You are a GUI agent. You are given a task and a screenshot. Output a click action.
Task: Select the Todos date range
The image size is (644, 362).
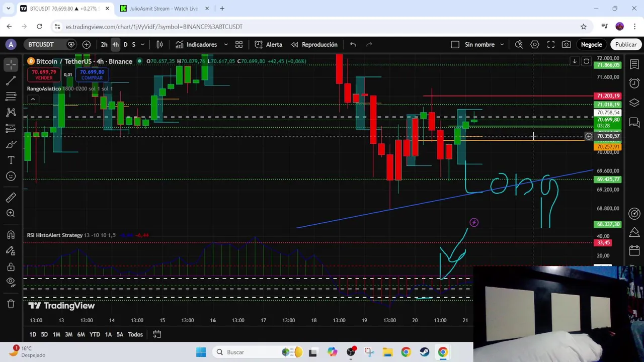pyautogui.click(x=135, y=334)
